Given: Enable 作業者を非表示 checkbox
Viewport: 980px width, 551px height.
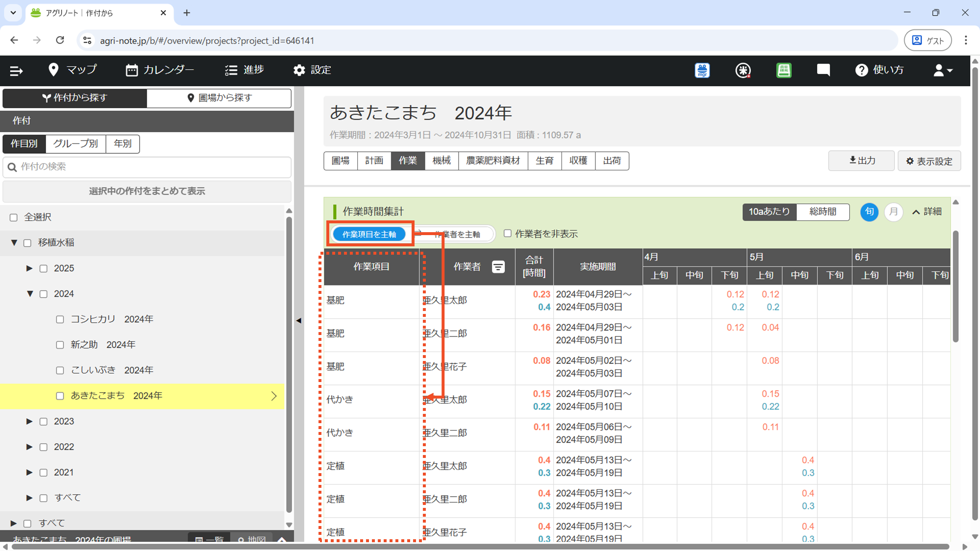Looking at the screenshot, I should click(x=508, y=234).
